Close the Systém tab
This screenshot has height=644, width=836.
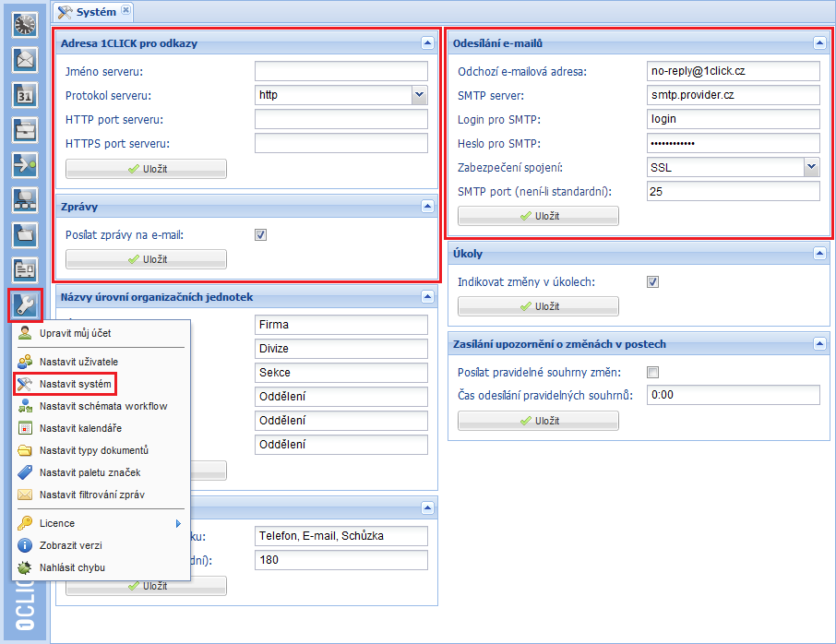click(126, 11)
